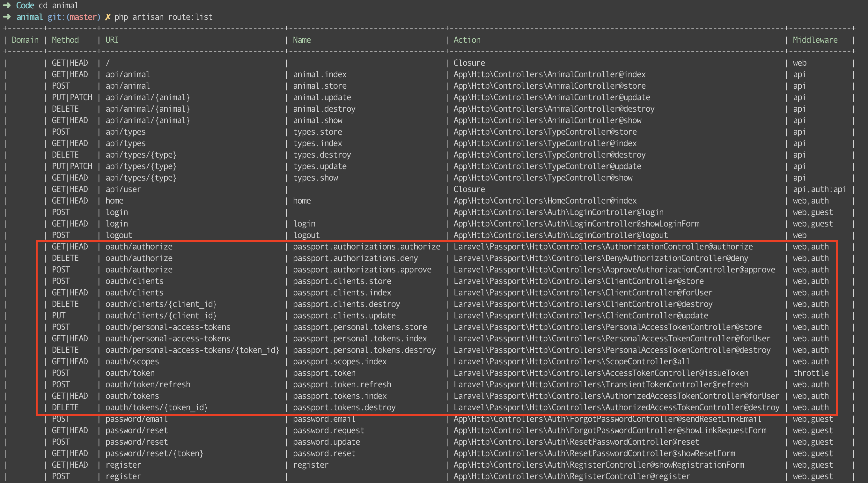This screenshot has height=483, width=868.
Task: Click the 'api/types/{type}' URI on DELETE row
Action: click(141, 155)
